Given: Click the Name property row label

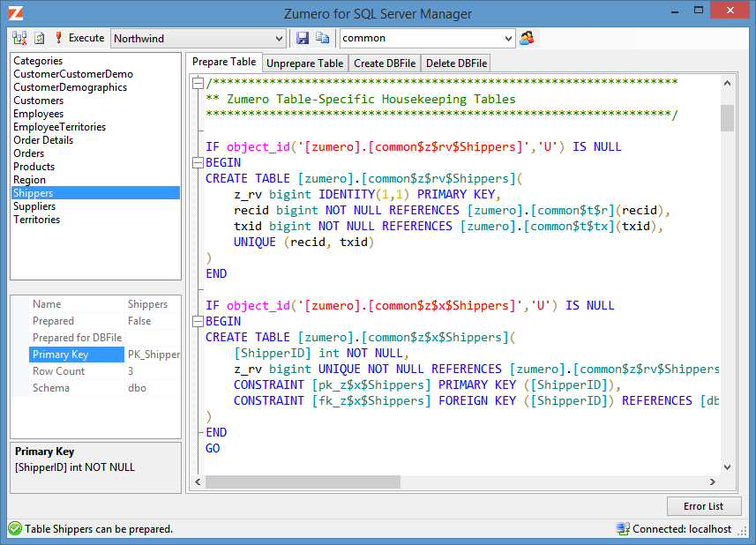Looking at the screenshot, I should [x=47, y=304].
